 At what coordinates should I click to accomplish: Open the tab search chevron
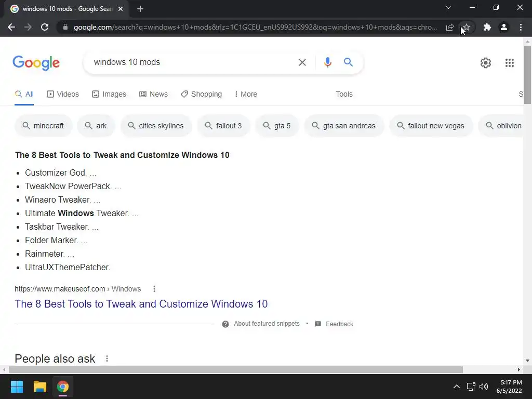click(448, 7)
